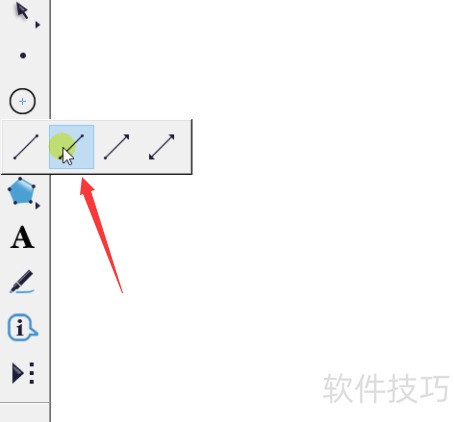Activate the Marker pen tool
The height and width of the screenshot is (422, 454).
click(x=22, y=282)
